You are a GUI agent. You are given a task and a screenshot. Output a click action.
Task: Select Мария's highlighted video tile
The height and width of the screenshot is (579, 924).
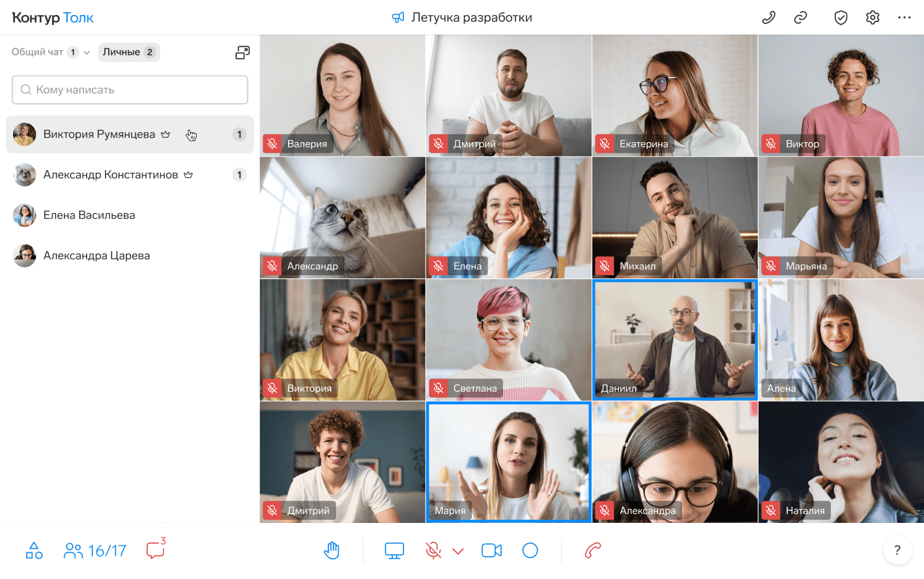click(x=509, y=462)
